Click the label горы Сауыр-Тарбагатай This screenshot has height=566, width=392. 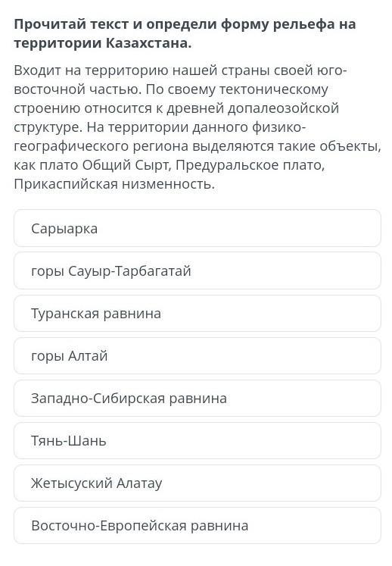[x=111, y=271]
